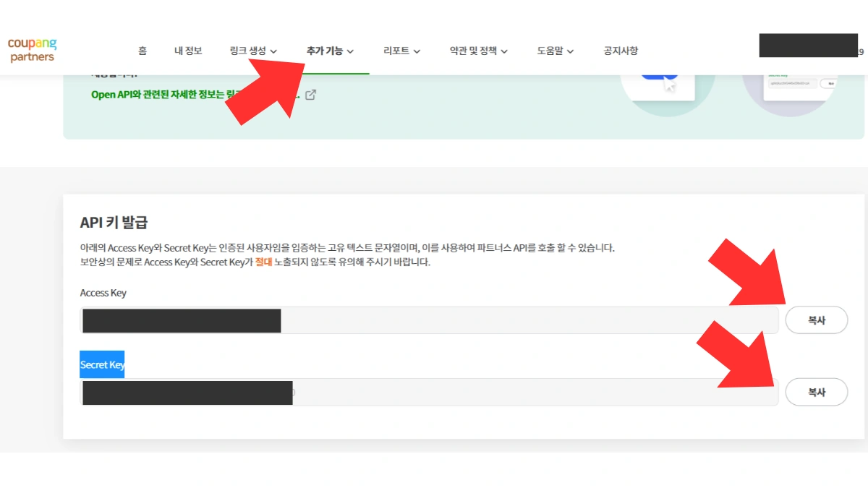Viewport: 868px width, 488px height.
Task: Open the 공지사항 menu item
Action: (619, 51)
